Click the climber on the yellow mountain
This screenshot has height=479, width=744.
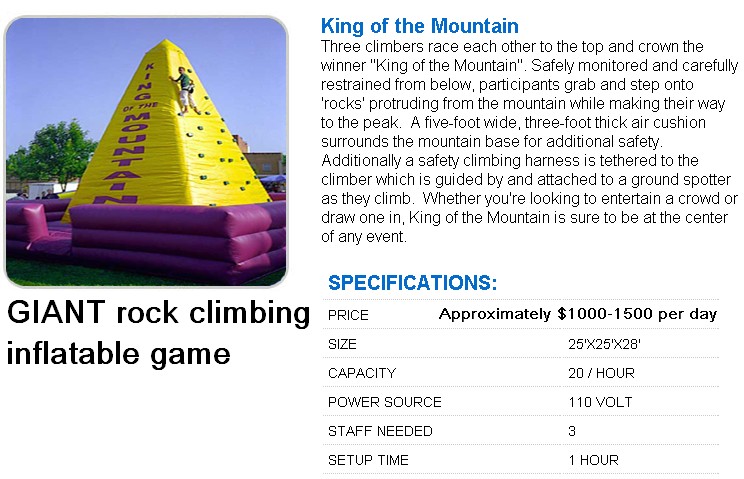pyautogui.click(x=186, y=91)
